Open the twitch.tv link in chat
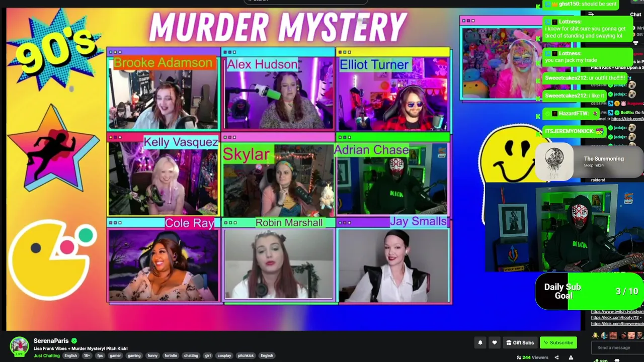The height and width of the screenshot is (362, 644). (617, 312)
